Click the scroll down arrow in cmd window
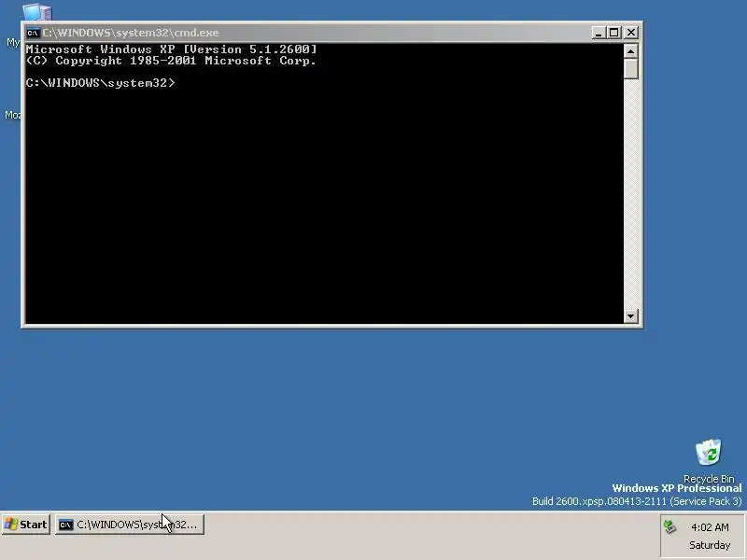Viewport: 747px width, 560px height. point(631,315)
